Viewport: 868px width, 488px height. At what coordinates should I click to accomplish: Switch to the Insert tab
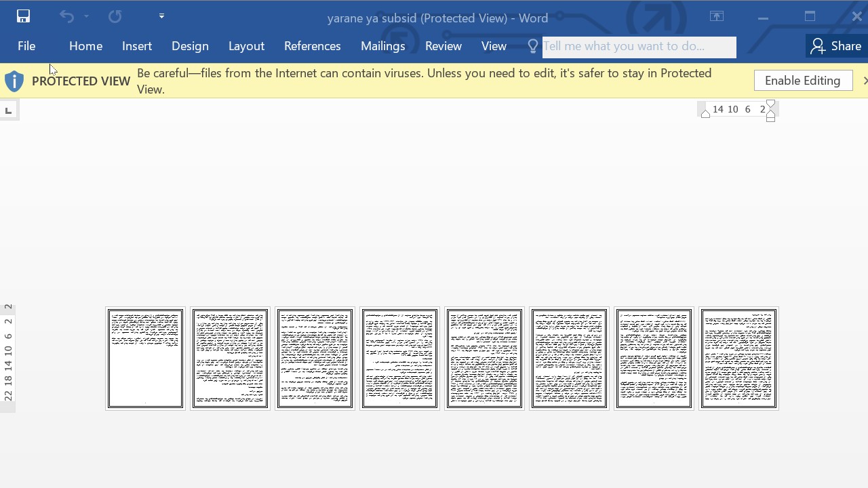click(137, 46)
